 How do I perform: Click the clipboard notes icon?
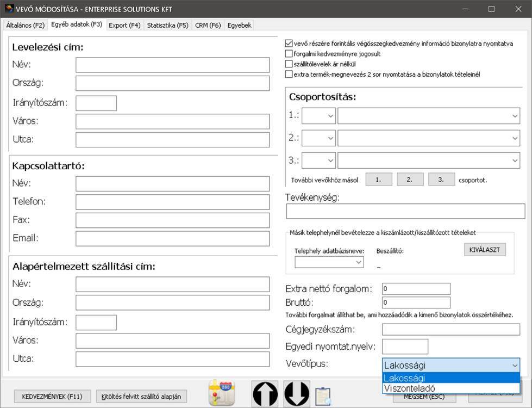click(x=323, y=396)
